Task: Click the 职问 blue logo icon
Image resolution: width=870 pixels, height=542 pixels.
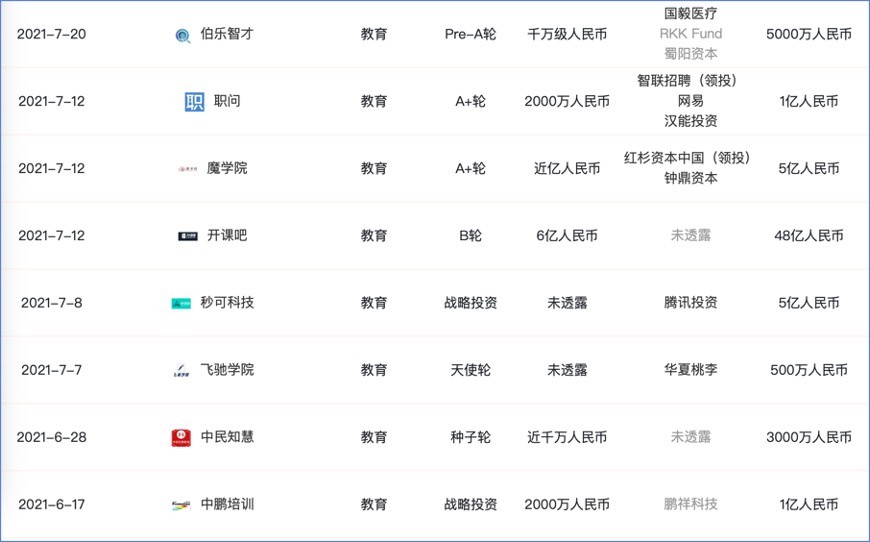Action: [194, 102]
